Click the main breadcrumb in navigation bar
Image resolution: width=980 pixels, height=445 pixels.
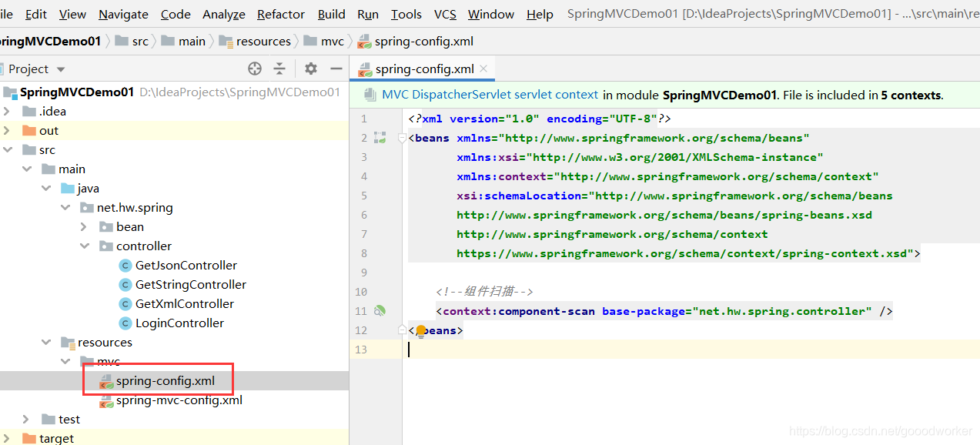click(184, 41)
